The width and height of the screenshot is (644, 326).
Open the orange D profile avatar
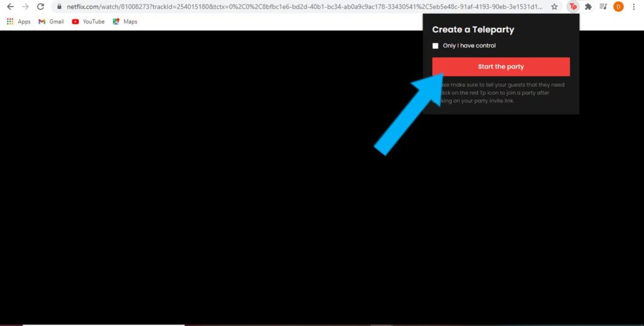[x=618, y=6]
